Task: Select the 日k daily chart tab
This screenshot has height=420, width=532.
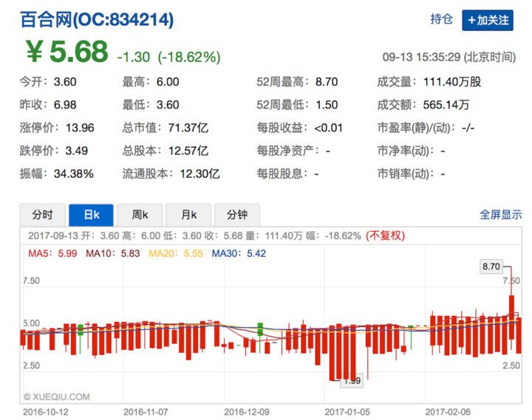Action: point(92,215)
